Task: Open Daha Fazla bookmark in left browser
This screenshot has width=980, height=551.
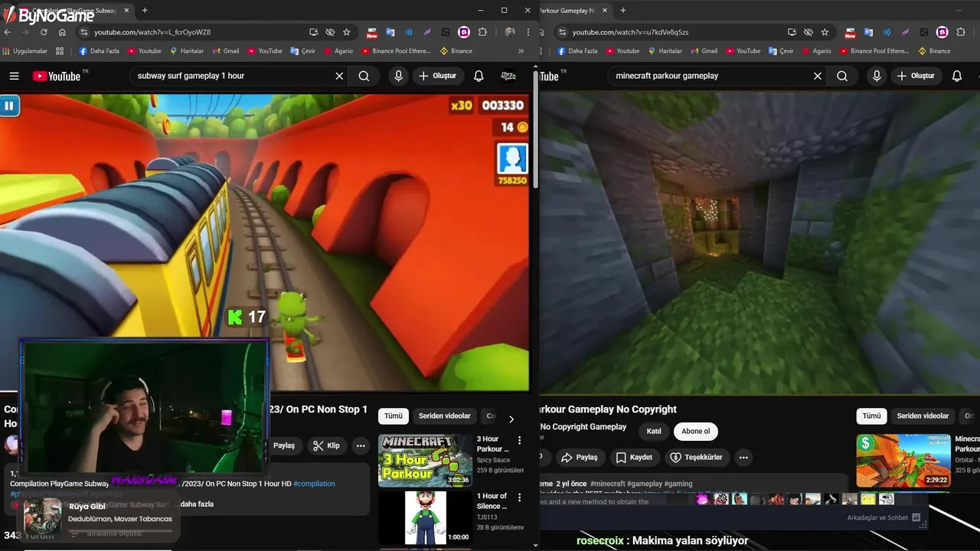Action: click(x=99, y=51)
